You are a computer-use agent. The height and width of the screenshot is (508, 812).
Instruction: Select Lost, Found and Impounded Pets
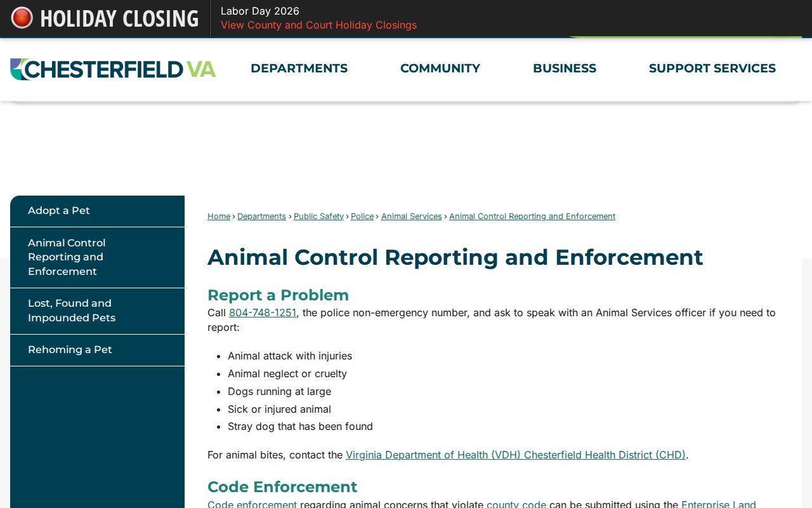(x=97, y=311)
